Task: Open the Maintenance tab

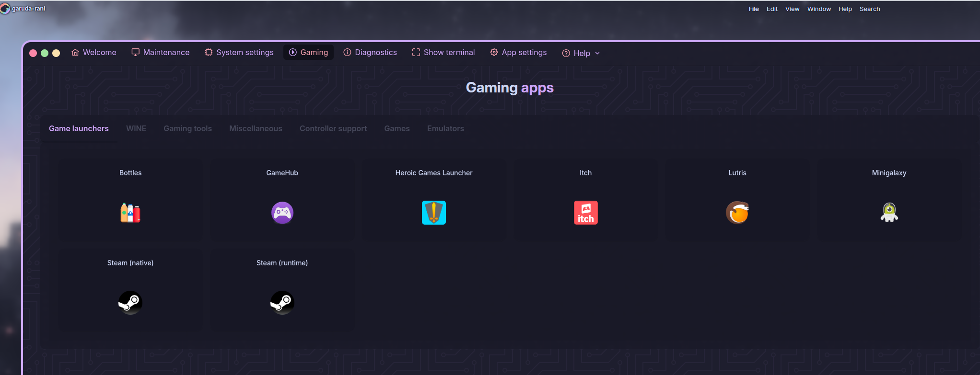Action: pyautogui.click(x=161, y=53)
